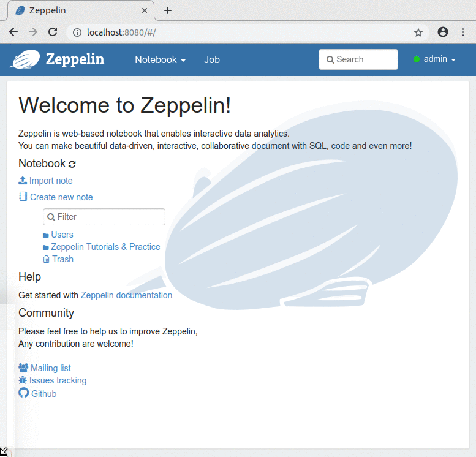Screen dimensions: 476x457
Task: Close the Zeppelin browser tab
Action: point(145,10)
